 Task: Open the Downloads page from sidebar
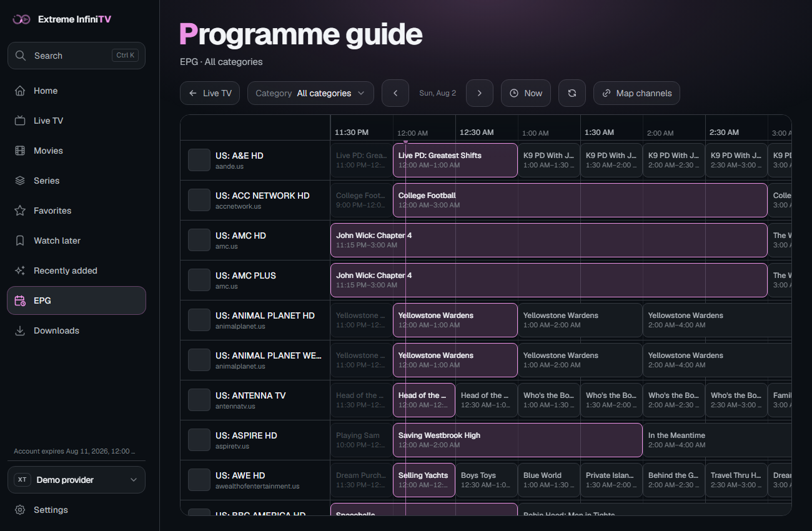point(76,330)
